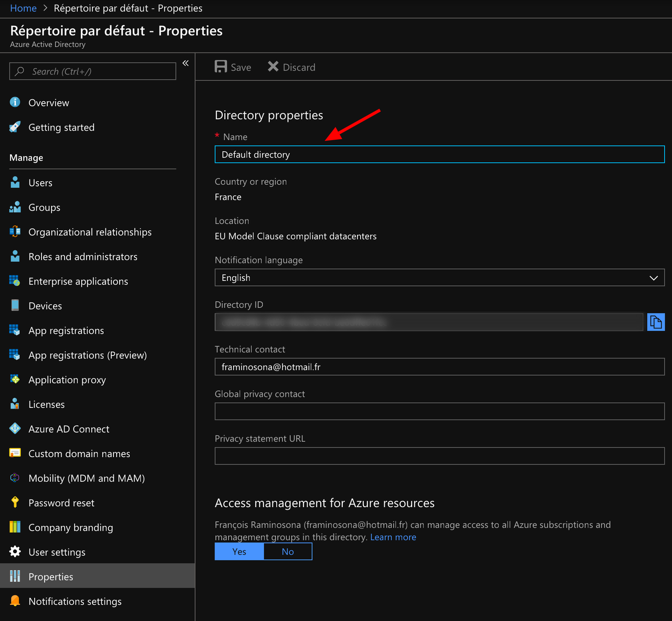Click the Roles and administrators icon
The height and width of the screenshot is (621, 672).
pos(15,256)
